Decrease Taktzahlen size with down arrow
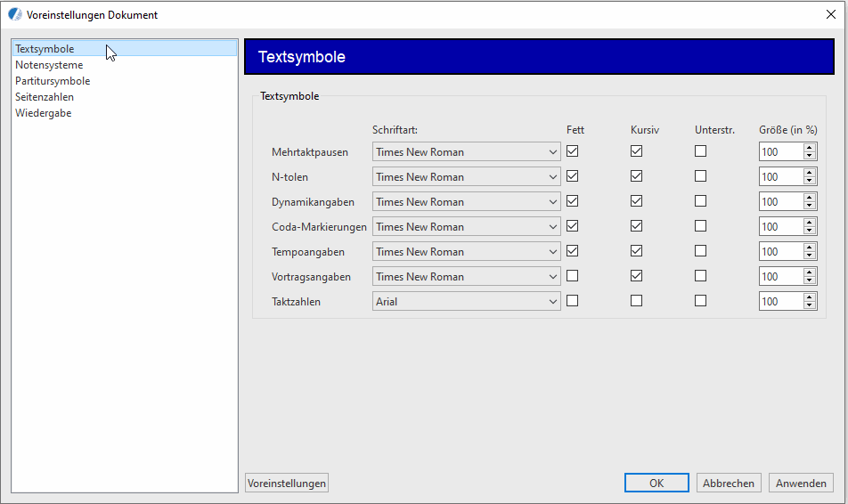Screen dimensions: 848x504 point(809,305)
